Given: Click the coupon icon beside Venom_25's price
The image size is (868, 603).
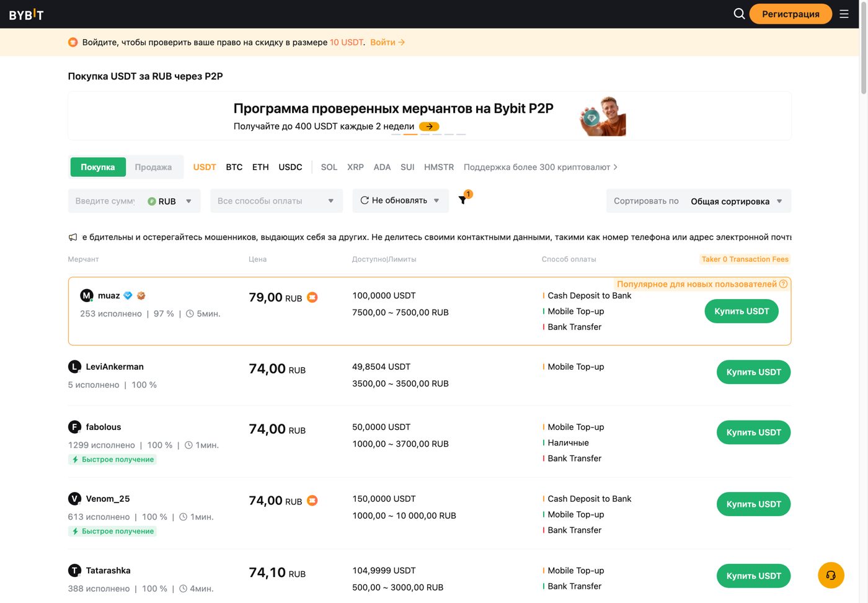Looking at the screenshot, I should (312, 500).
